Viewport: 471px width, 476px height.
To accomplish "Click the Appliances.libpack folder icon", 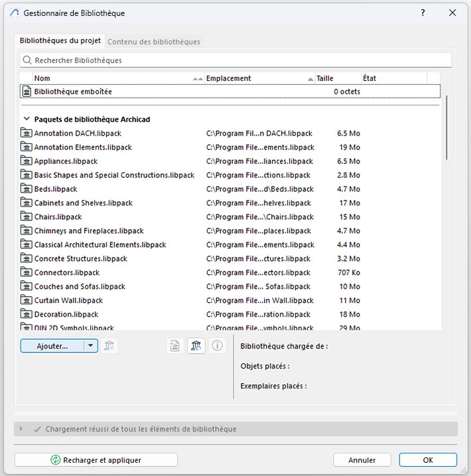I will click(x=27, y=161).
